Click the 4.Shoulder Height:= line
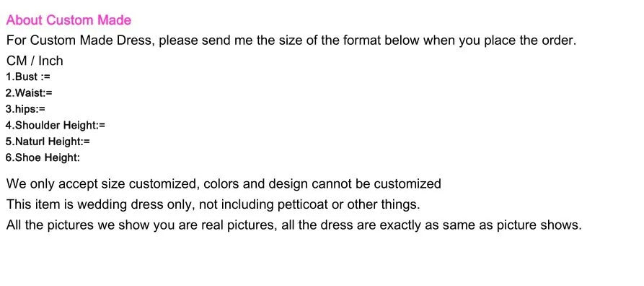Viewport: 644px width, 286px height. [x=56, y=125]
